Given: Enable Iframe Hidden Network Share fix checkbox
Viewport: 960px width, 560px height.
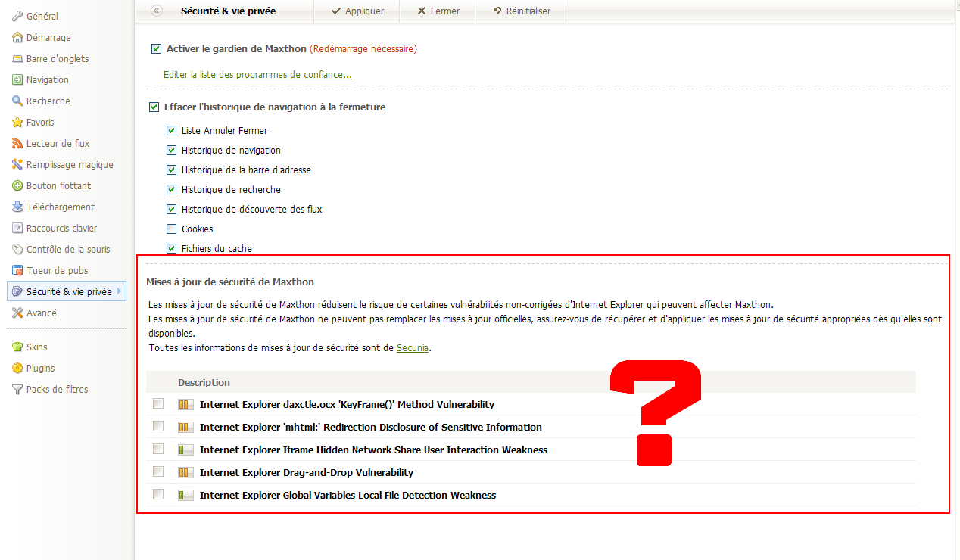Looking at the screenshot, I should tap(158, 450).
